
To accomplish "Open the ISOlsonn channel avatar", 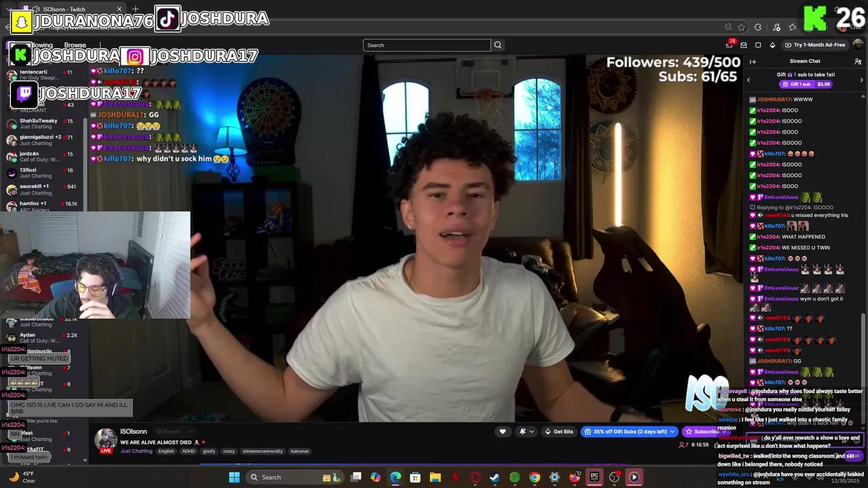I will (x=105, y=440).
